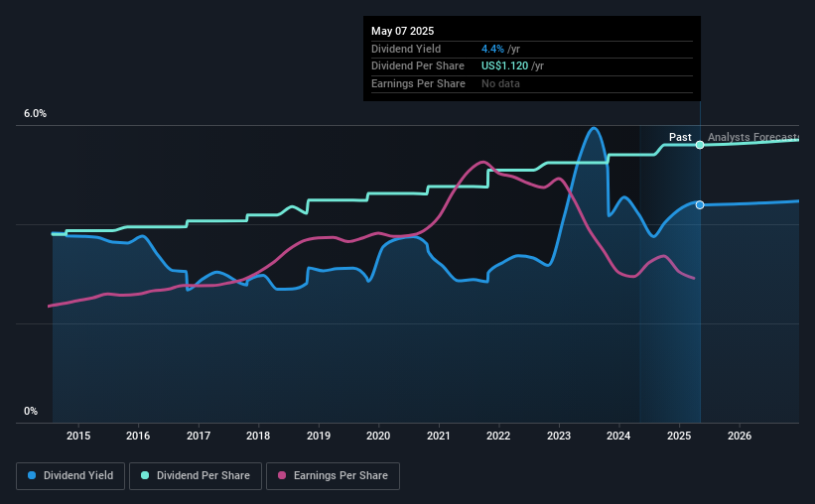This screenshot has width=815, height=504.
Task: Click the 2019 x-axis label
Action: point(319,436)
